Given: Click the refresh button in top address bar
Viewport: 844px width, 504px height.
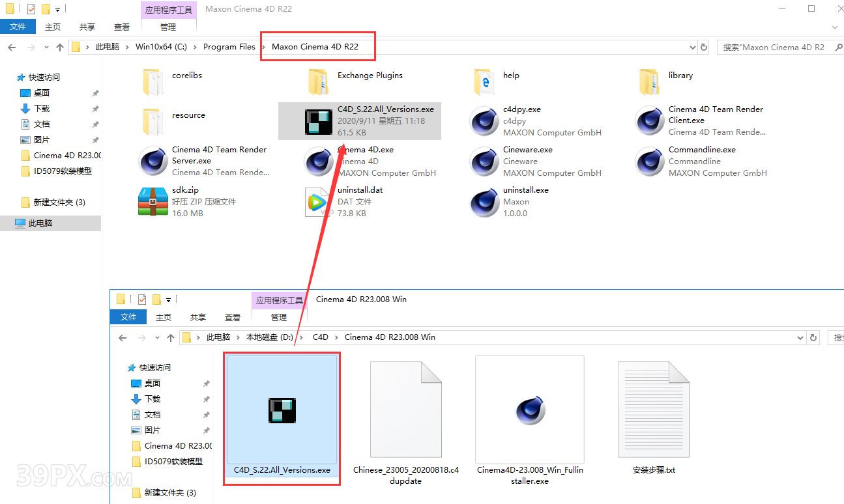Looking at the screenshot, I should (704, 47).
